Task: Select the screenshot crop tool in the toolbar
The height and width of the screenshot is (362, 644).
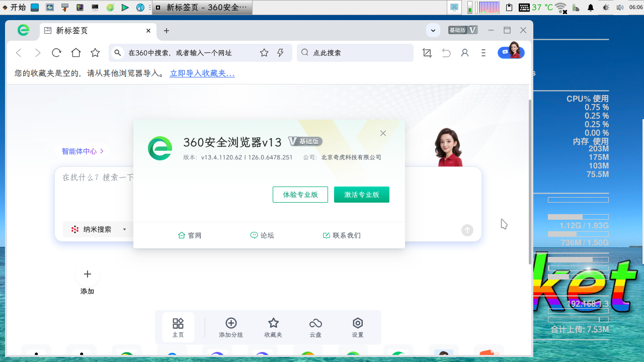Action: (427, 52)
